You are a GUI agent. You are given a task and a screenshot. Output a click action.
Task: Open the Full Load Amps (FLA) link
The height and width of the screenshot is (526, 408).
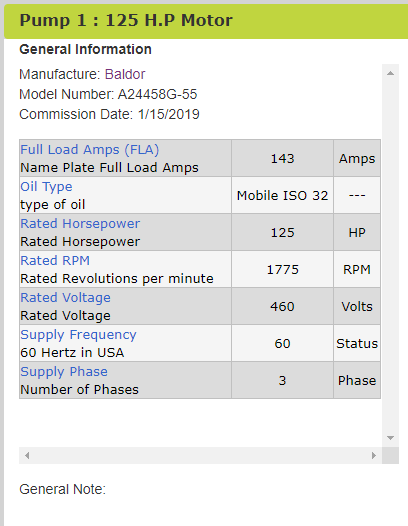point(90,150)
